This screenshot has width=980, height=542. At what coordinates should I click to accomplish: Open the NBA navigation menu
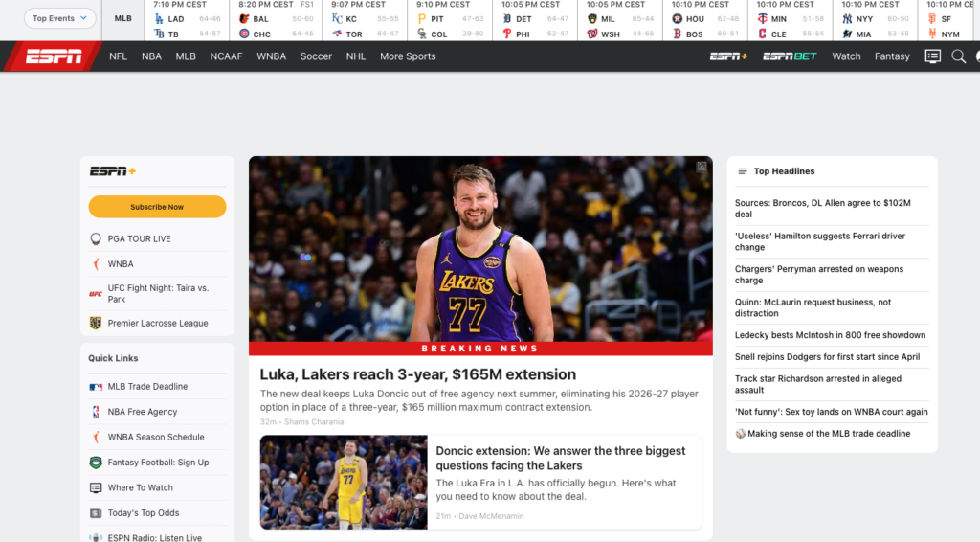151,56
